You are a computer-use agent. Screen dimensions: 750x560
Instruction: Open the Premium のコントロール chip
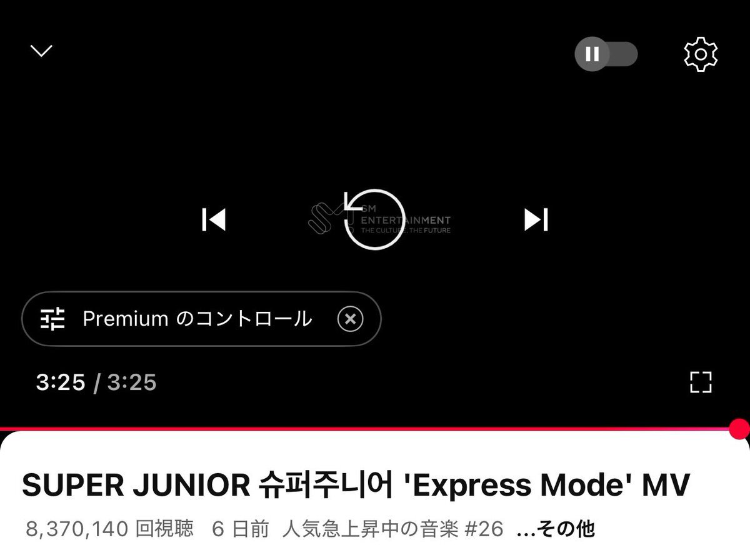point(201,319)
